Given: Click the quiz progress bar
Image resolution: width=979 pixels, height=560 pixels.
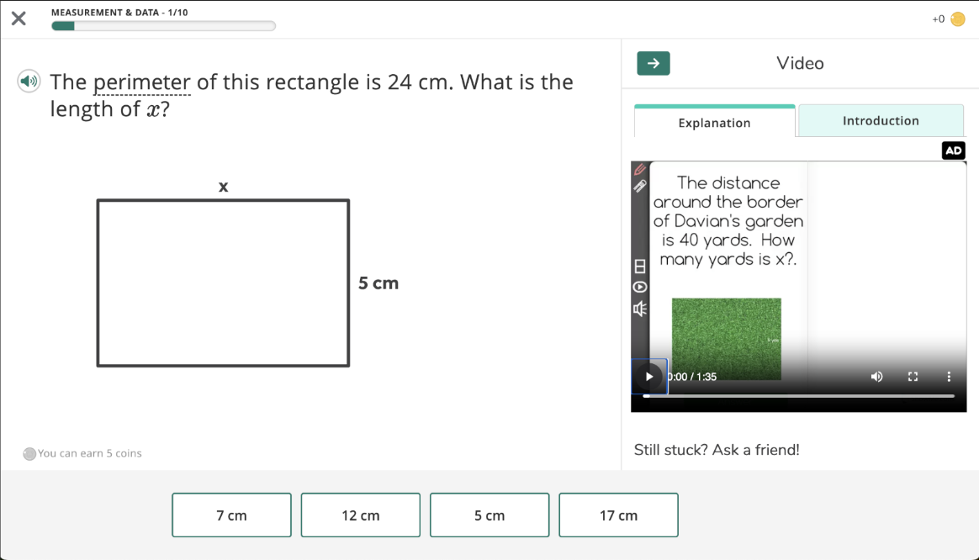Looking at the screenshot, I should click(163, 25).
